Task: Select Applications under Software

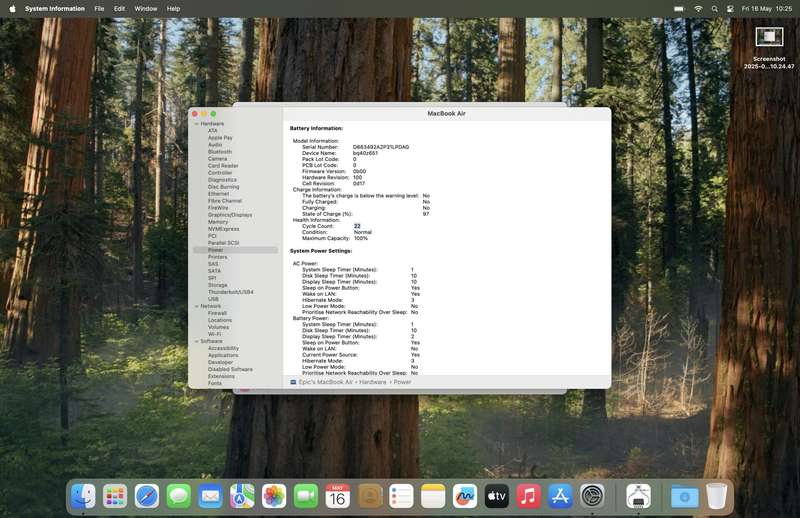Action: (223, 355)
